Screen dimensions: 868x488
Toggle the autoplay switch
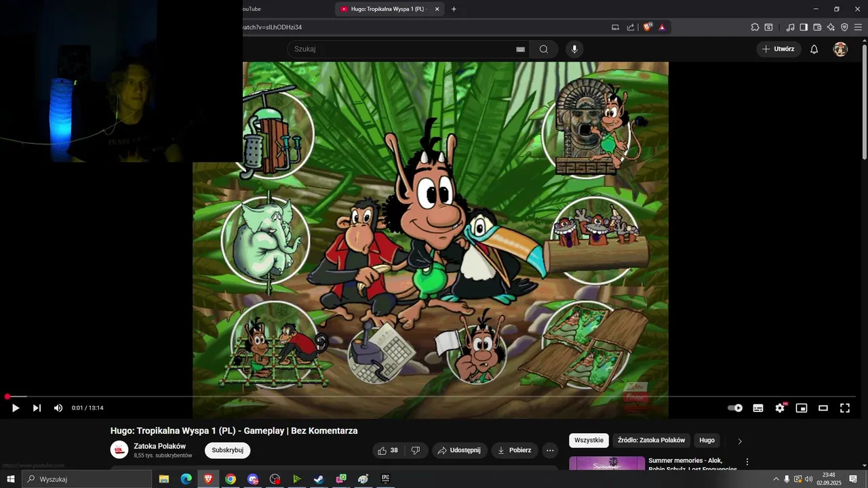click(x=735, y=408)
